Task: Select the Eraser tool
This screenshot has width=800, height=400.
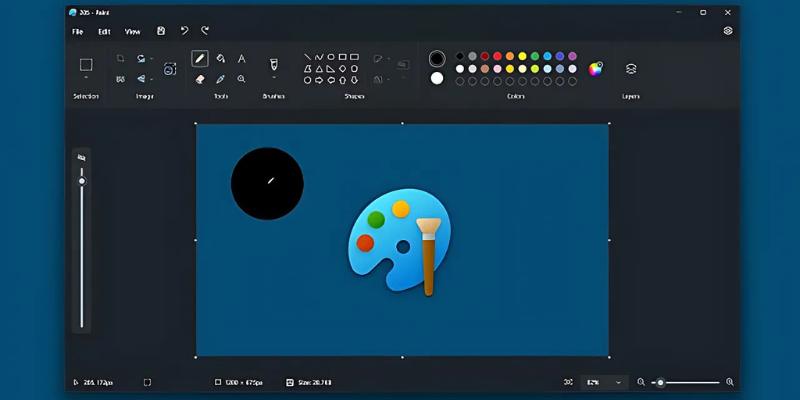Action: point(199,79)
